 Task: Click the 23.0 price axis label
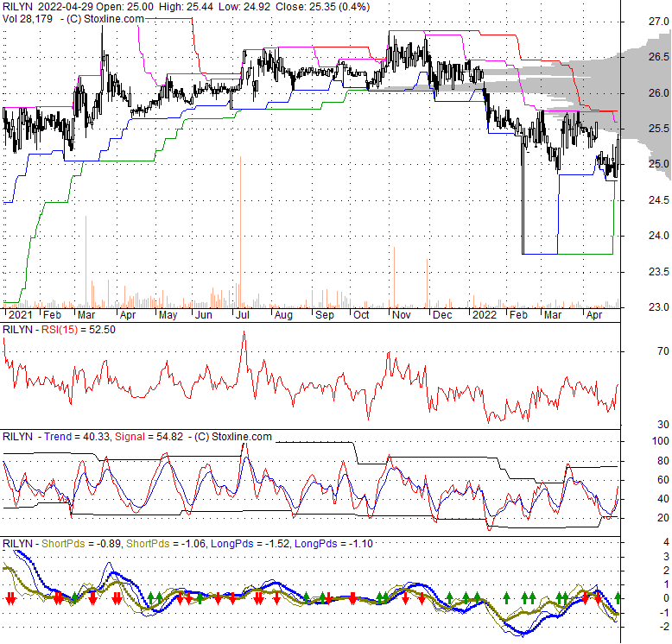click(x=659, y=307)
